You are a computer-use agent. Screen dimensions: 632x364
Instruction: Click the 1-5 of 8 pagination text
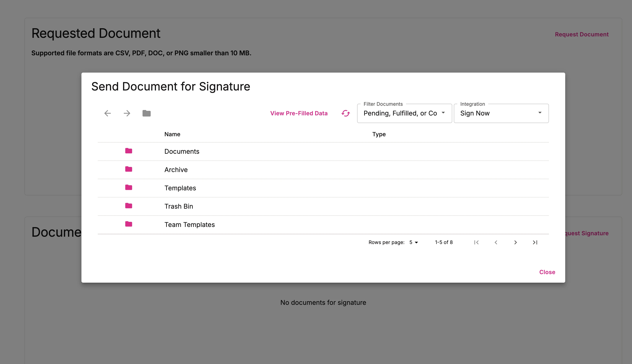click(x=444, y=242)
